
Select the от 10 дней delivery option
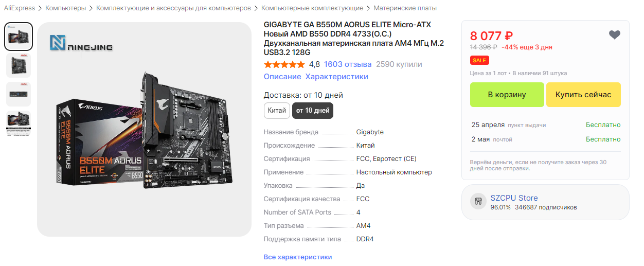[x=313, y=111]
